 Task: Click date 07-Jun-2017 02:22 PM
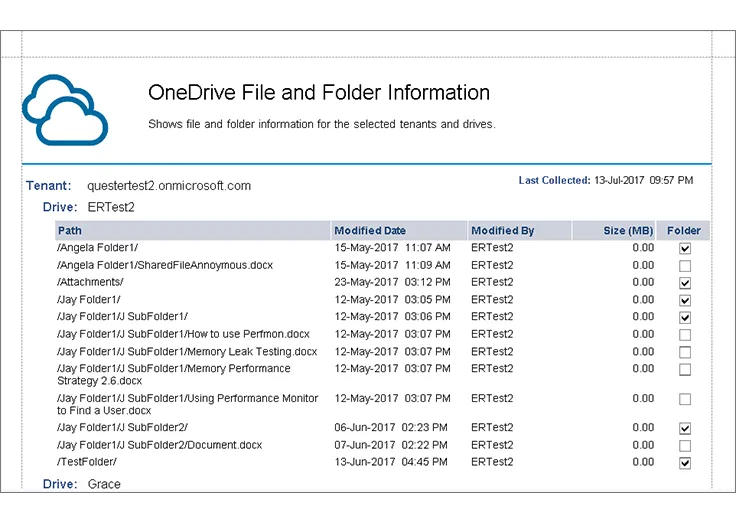[391, 445]
